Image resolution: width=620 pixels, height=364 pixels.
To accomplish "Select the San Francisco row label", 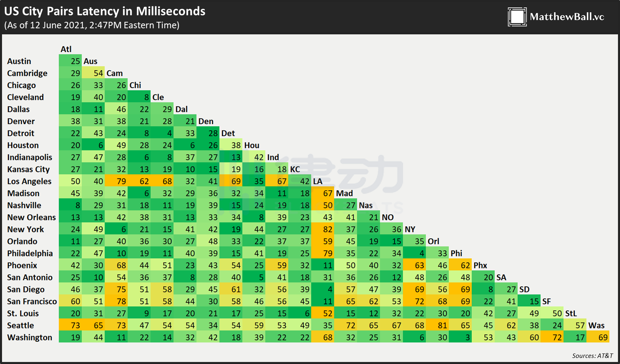I will 32,301.
